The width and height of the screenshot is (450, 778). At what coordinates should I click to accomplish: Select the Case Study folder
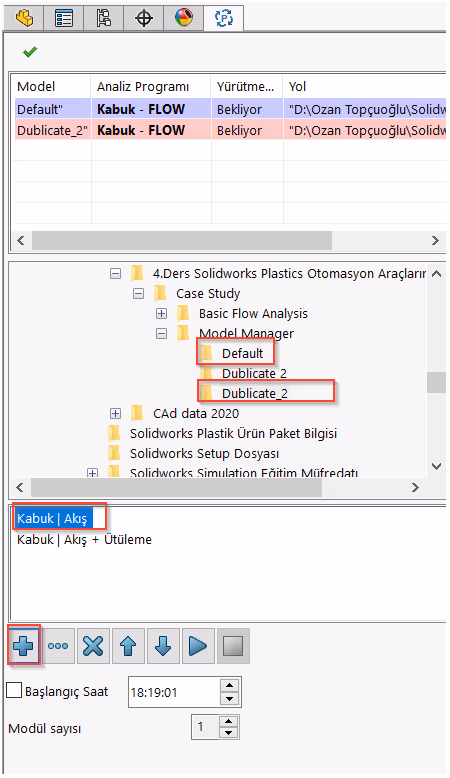[x=208, y=294]
